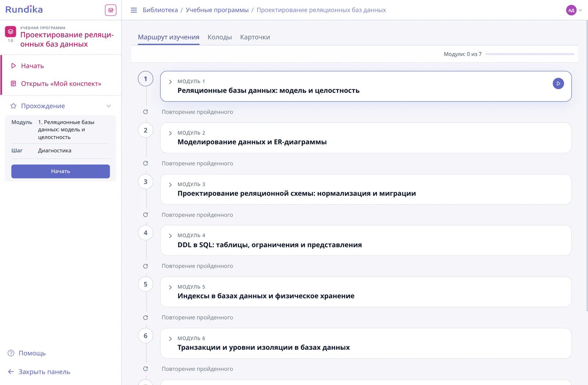Click the repeat icon below module 5
The width and height of the screenshot is (588, 385).
[x=146, y=317]
